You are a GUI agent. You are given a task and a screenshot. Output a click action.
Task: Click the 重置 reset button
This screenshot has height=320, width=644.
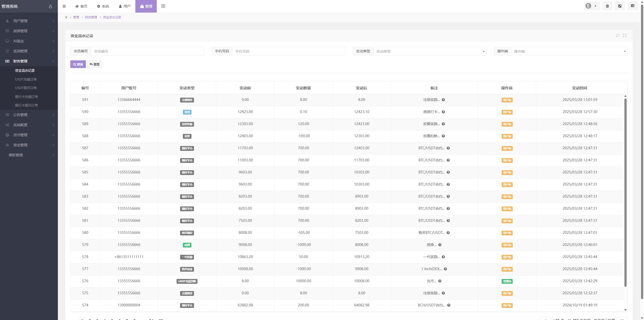[x=94, y=64]
